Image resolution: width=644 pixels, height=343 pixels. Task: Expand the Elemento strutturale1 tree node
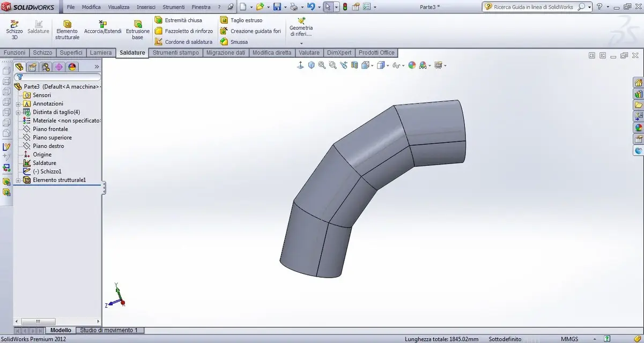18,180
